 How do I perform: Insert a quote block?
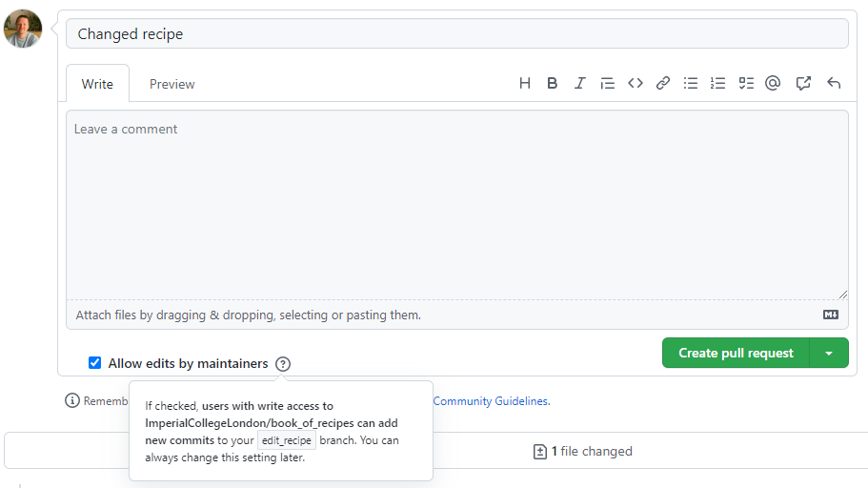(607, 84)
